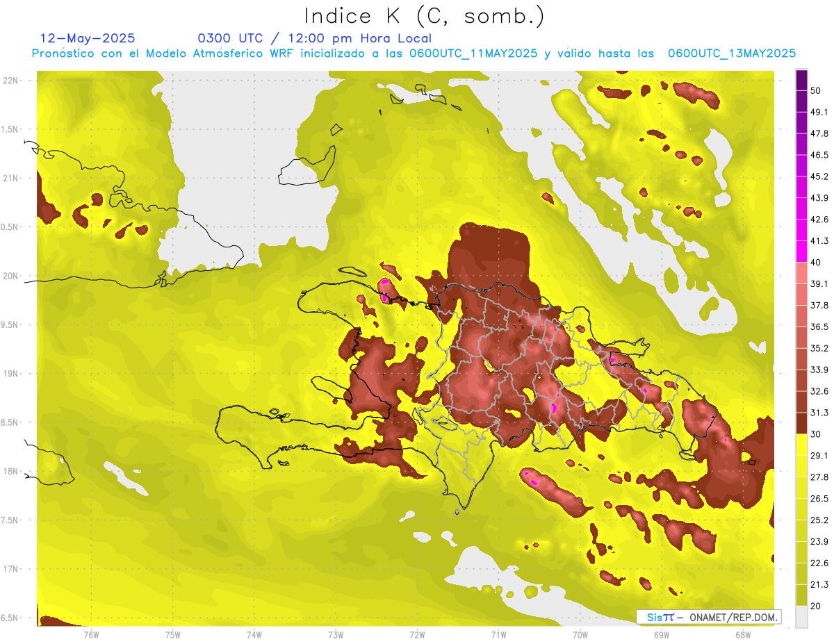
Task: Select the legend value "25.2"
Action: click(x=819, y=520)
